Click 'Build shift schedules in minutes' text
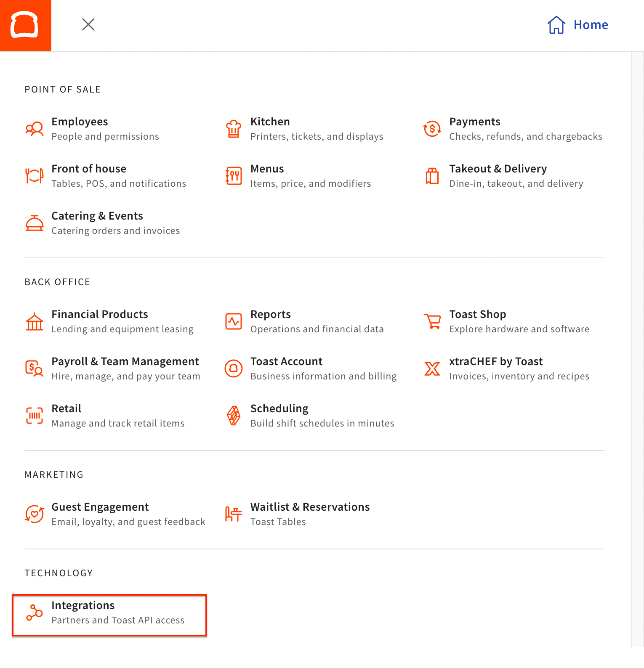 pos(322,424)
